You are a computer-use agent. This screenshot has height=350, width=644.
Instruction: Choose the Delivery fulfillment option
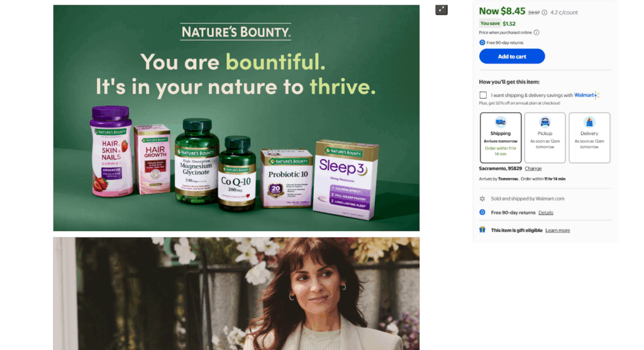coord(589,138)
